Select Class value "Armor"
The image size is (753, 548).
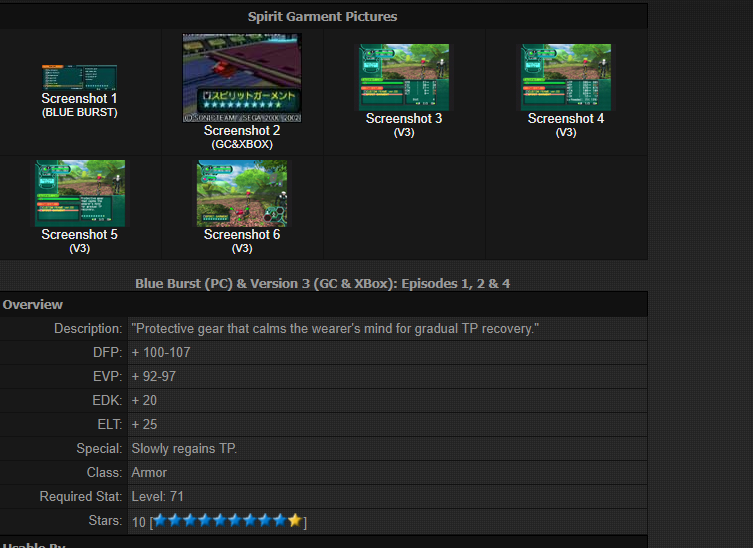[149, 473]
